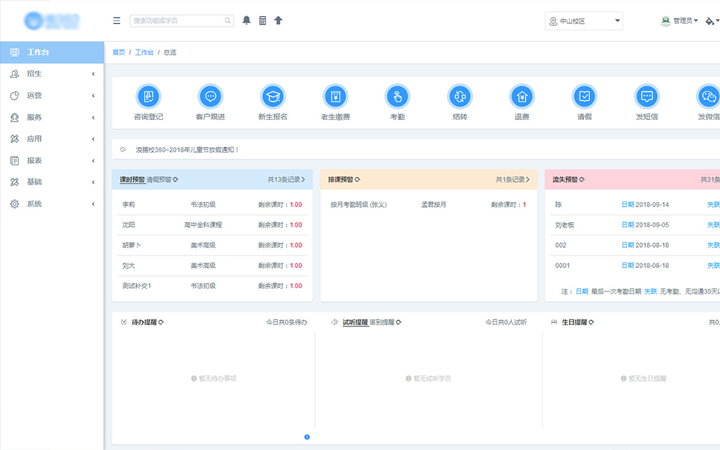Open 共1条记录 link
720x450 pixels.
click(512, 180)
